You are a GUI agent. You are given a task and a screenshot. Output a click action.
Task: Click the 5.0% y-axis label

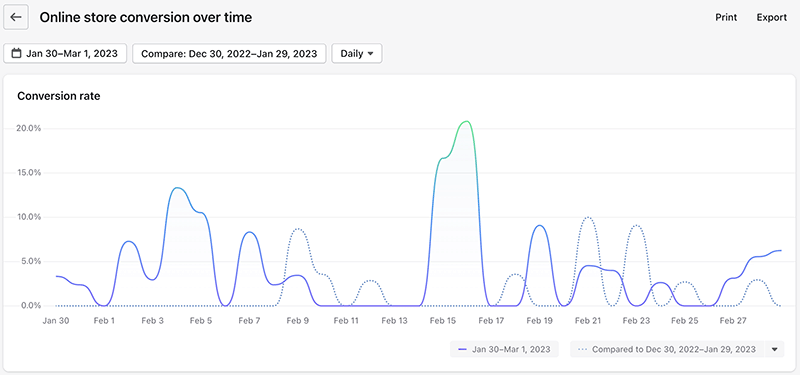31,261
